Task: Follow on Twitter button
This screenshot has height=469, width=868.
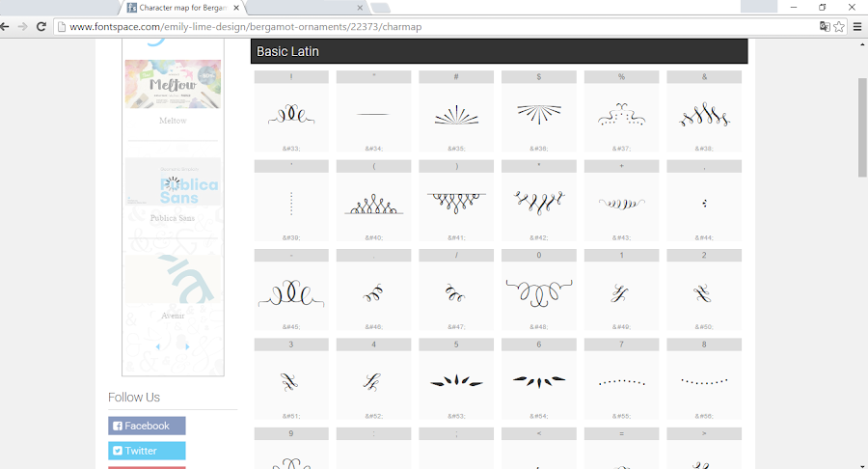Action: [x=147, y=451]
